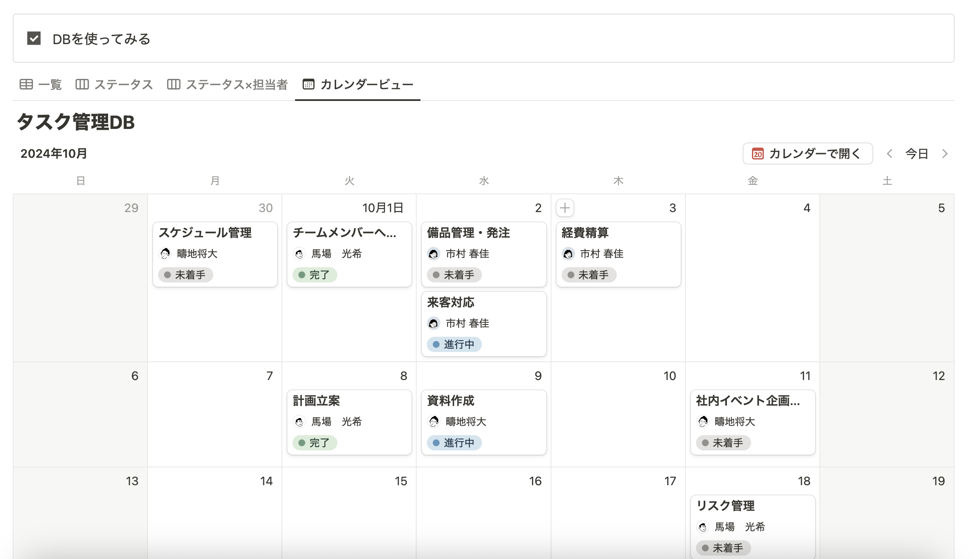Click 市村 春佳 avatar on 来客対応 card

click(x=433, y=324)
